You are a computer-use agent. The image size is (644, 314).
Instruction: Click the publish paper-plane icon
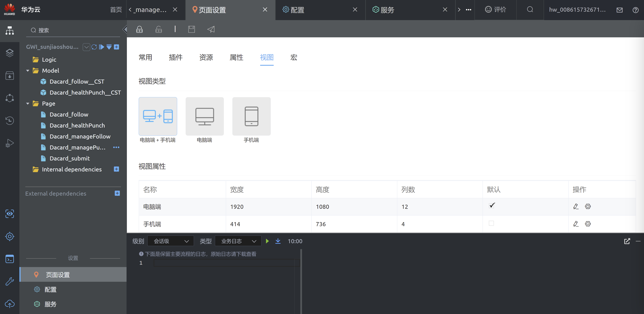211,29
